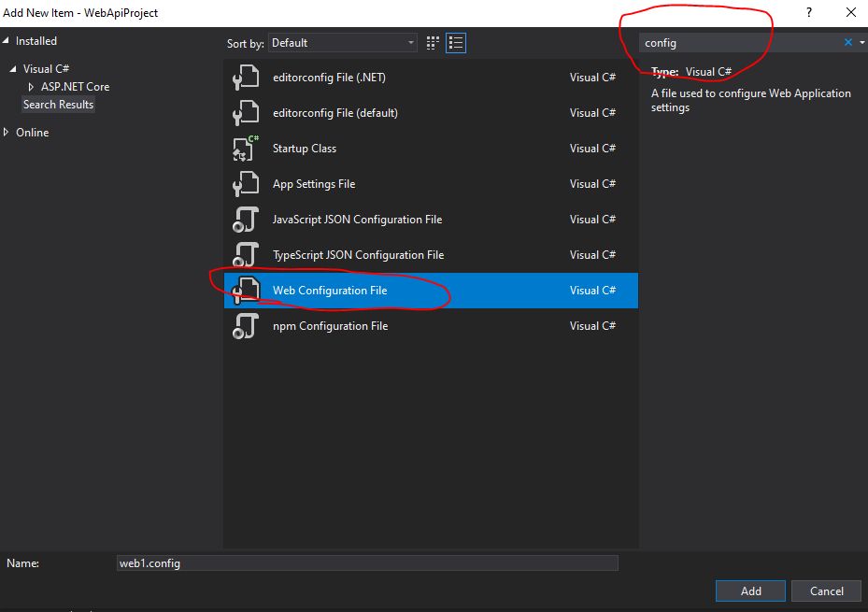Click Visual C# type in Startup Class row
The width and height of the screenshot is (868, 612).
(592, 149)
